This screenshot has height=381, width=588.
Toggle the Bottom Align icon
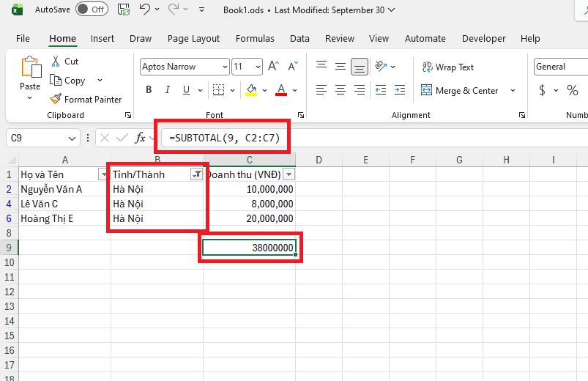pyautogui.click(x=360, y=67)
